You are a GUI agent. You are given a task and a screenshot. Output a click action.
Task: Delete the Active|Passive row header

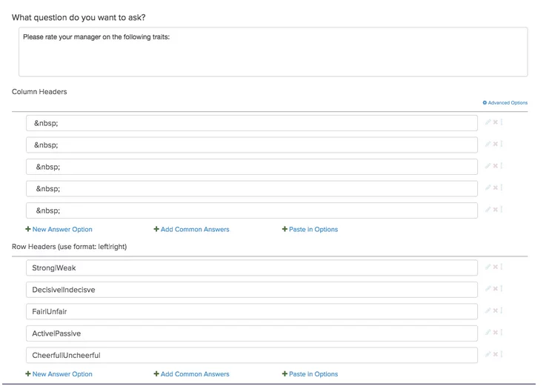(x=495, y=333)
